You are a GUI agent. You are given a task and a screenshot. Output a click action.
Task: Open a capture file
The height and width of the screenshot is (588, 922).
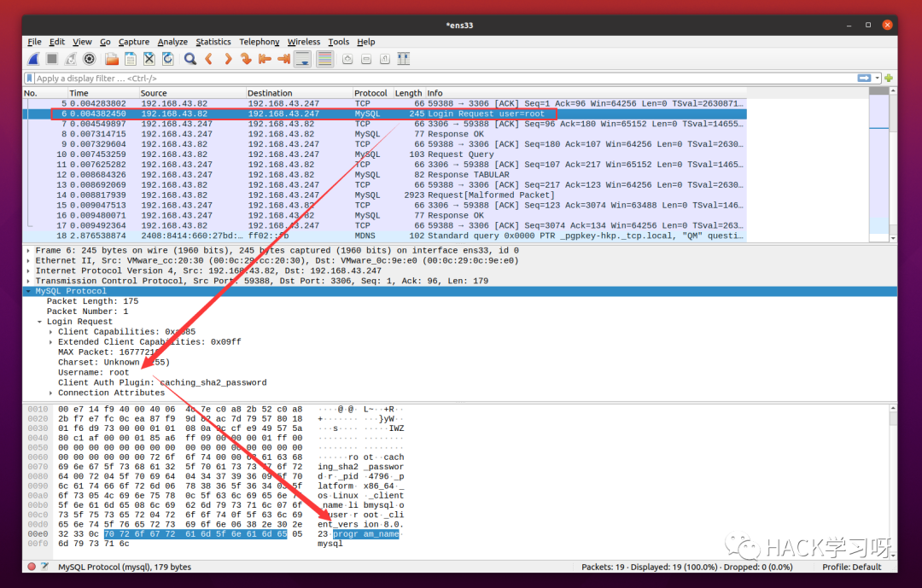coord(112,59)
